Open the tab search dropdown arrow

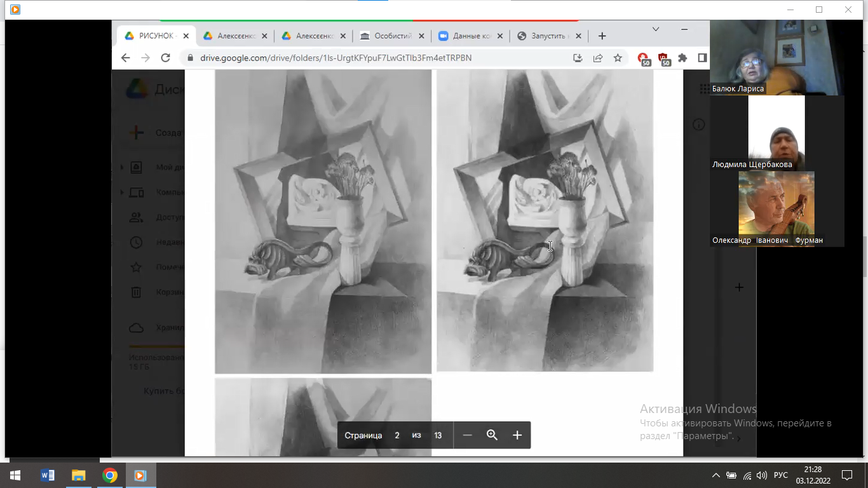656,29
